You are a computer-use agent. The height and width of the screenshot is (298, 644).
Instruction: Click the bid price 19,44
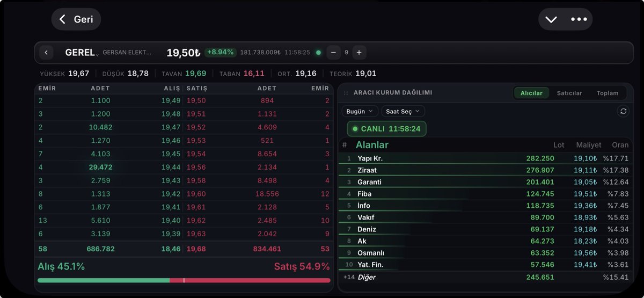171,168
